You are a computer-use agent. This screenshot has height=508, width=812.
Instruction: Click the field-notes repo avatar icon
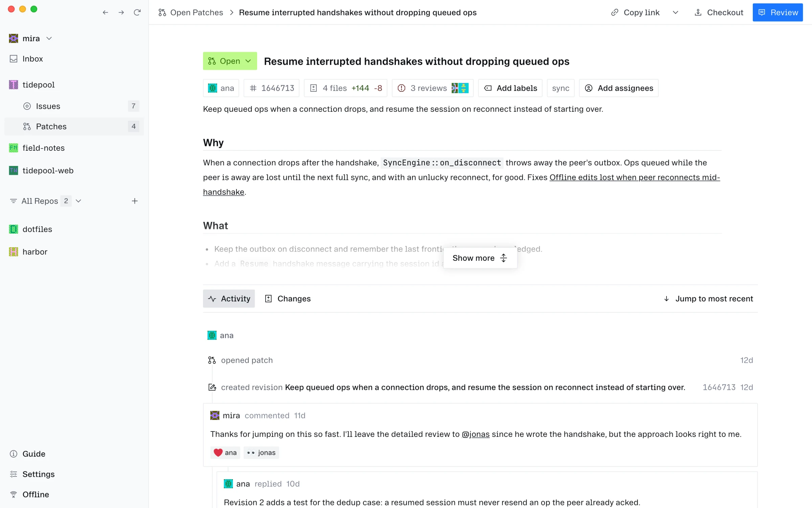coord(14,148)
